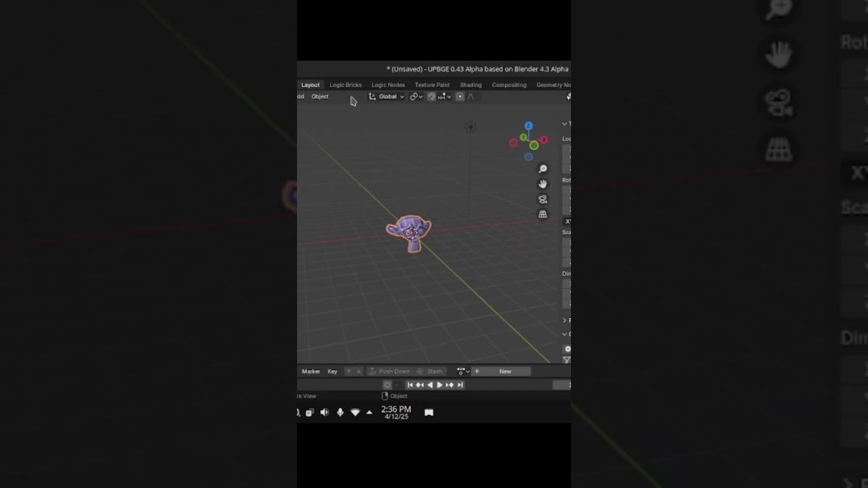Image resolution: width=868 pixels, height=488 pixels.
Task: Open the volume control in system tray
Action: [x=324, y=412]
